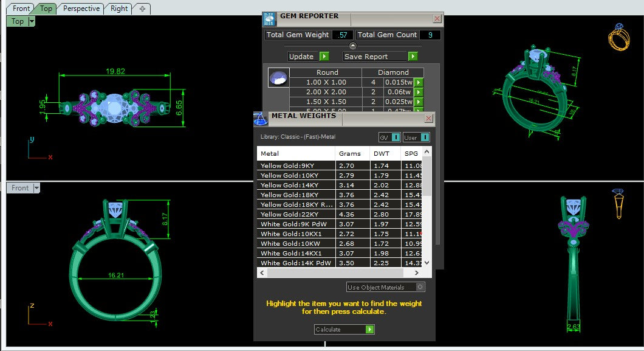Image resolution: width=644 pixels, height=351 pixels.
Task: Collapse the Gem Reporter section handle
Action: pyautogui.click(x=352, y=46)
